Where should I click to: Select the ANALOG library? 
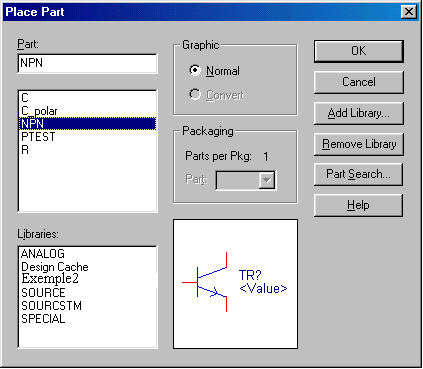[87, 254]
